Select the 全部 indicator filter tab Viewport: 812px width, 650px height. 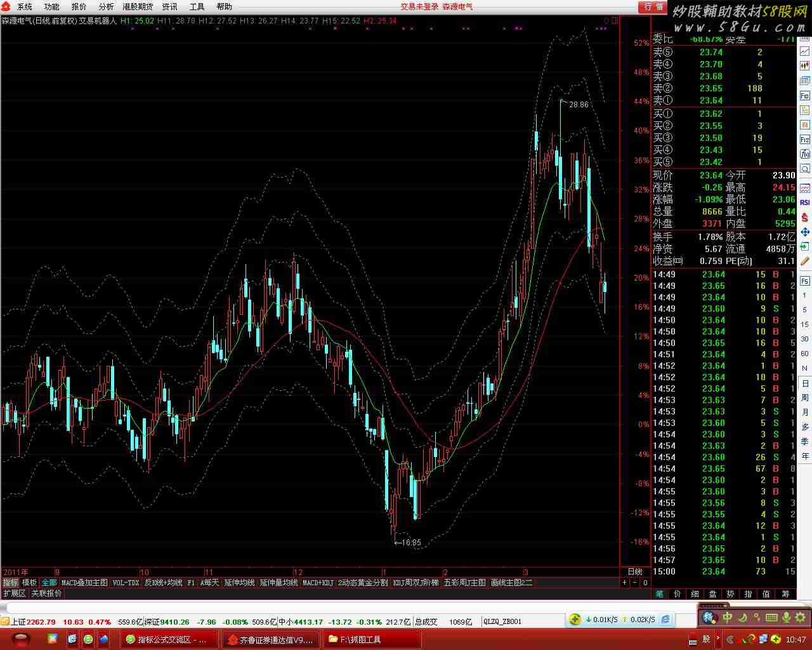pos(49,582)
